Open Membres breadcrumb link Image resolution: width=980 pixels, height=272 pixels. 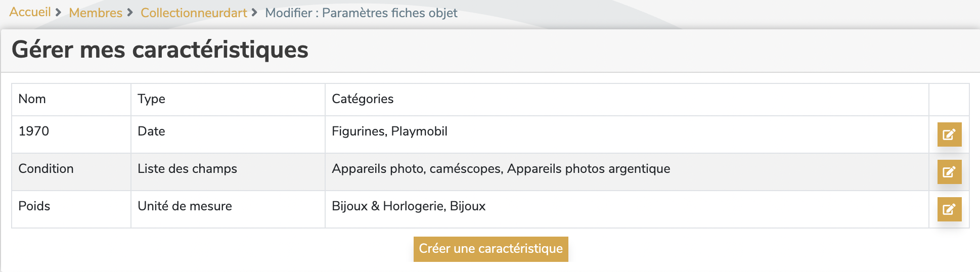[96, 13]
